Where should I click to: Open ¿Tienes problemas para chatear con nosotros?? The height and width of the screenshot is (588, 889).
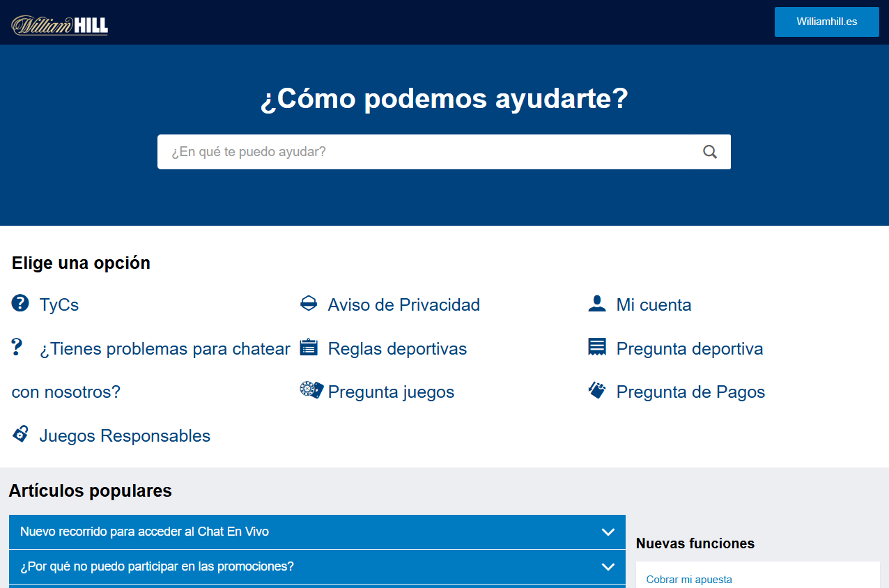(x=151, y=370)
